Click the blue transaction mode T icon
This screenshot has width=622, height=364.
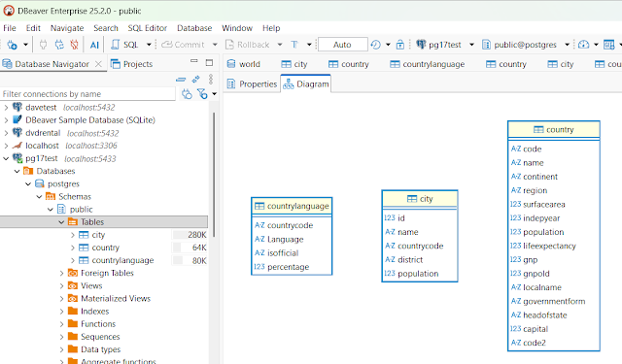point(294,45)
